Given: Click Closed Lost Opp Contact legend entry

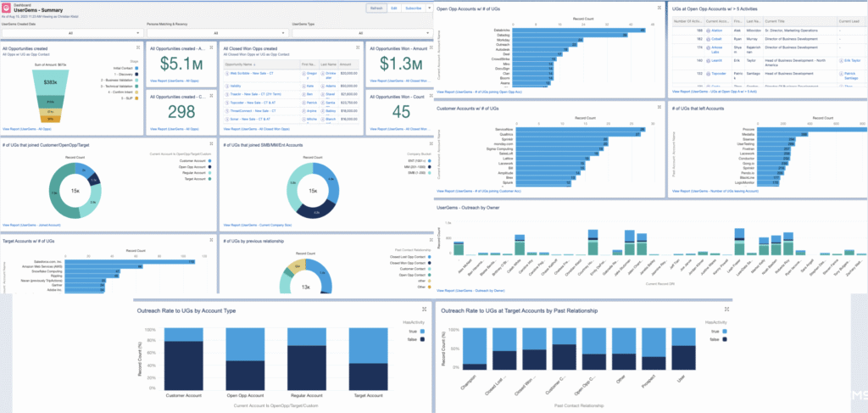Looking at the screenshot, I should pos(412,257).
